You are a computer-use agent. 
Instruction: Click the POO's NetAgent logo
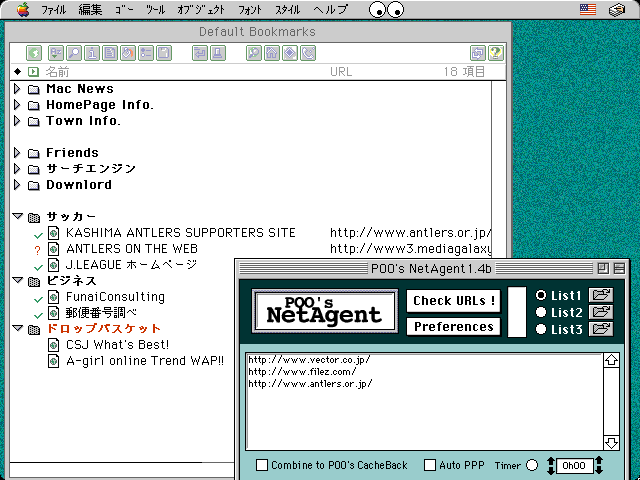tap(324, 311)
